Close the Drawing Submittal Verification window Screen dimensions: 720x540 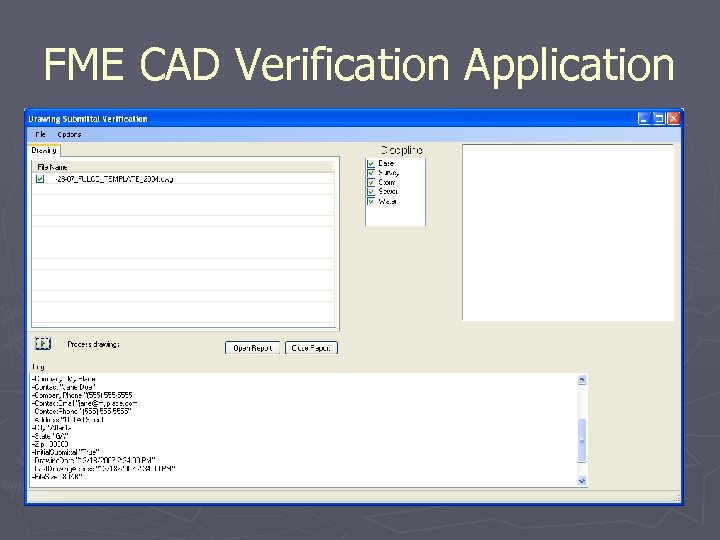[674, 119]
